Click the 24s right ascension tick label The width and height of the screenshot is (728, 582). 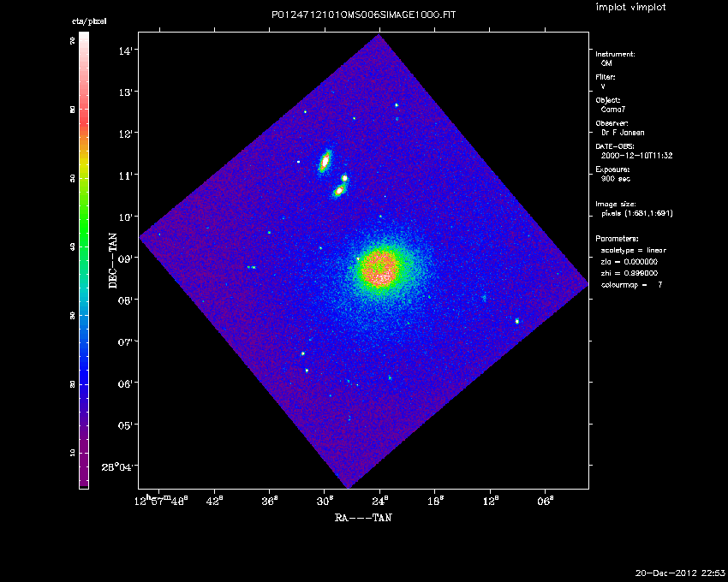click(x=380, y=499)
